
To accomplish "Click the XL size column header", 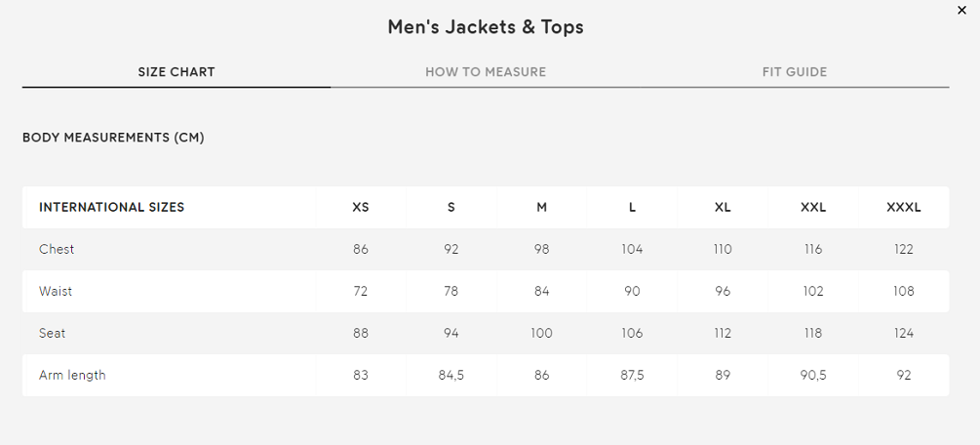I will click(723, 208).
